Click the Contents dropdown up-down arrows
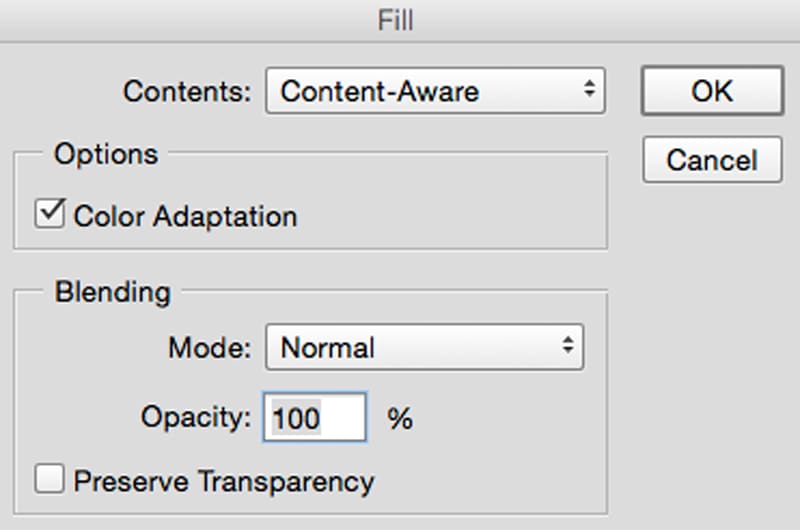The image size is (800, 530). (x=589, y=91)
